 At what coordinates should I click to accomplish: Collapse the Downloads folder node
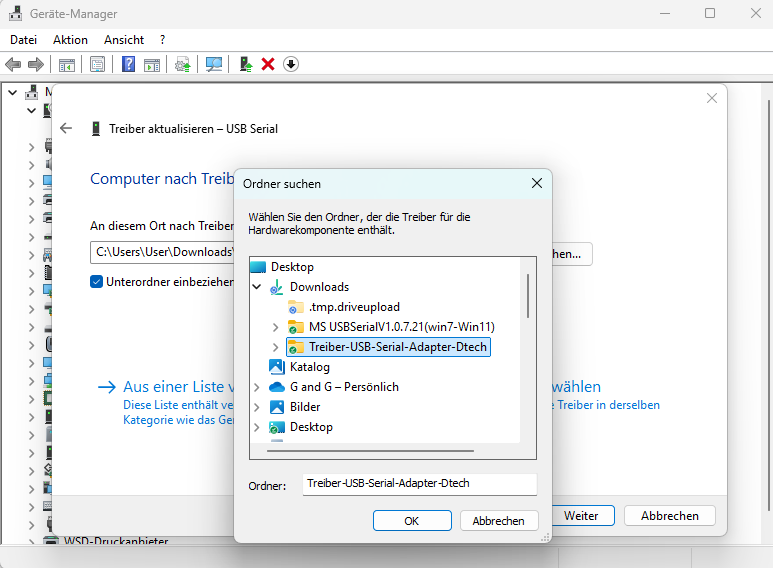point(257,287)
